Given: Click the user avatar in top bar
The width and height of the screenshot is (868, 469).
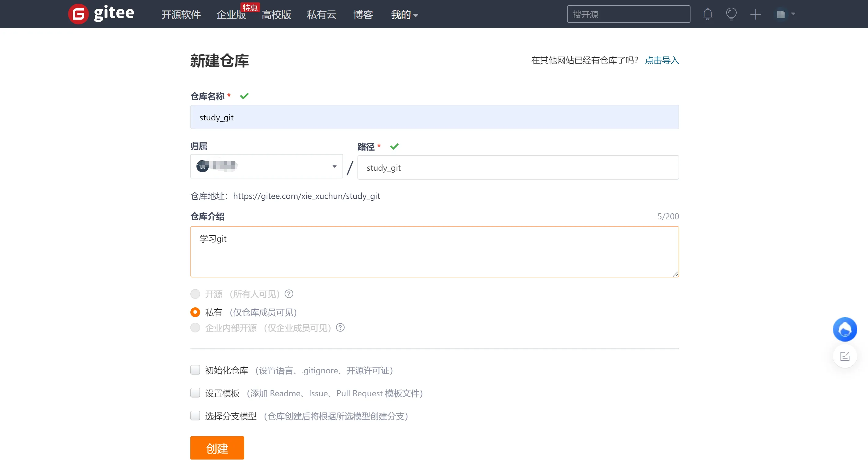Looking at the screenshot, I should [x=781, y=14].
